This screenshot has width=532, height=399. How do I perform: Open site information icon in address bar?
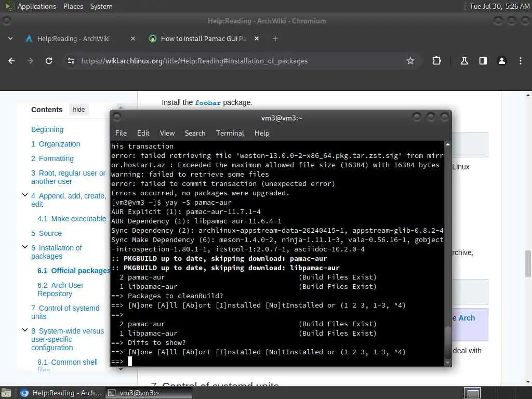[71, 61]
